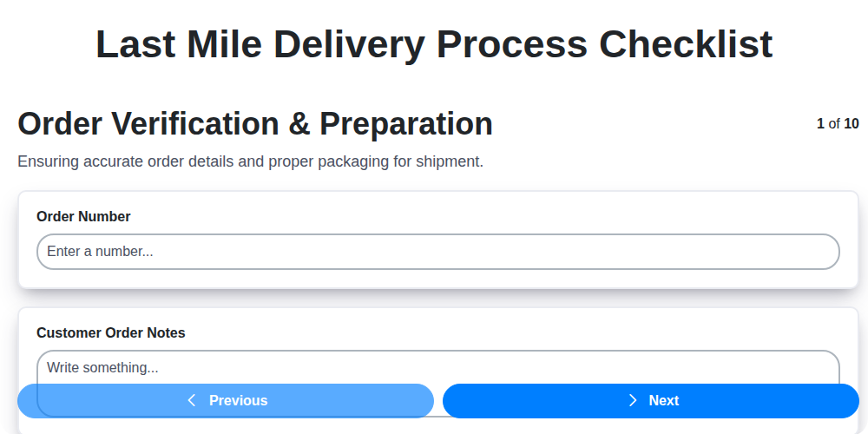Click the "Customer Order Notes" label
The image size is (868, 434).
click(x=111, y=332)
